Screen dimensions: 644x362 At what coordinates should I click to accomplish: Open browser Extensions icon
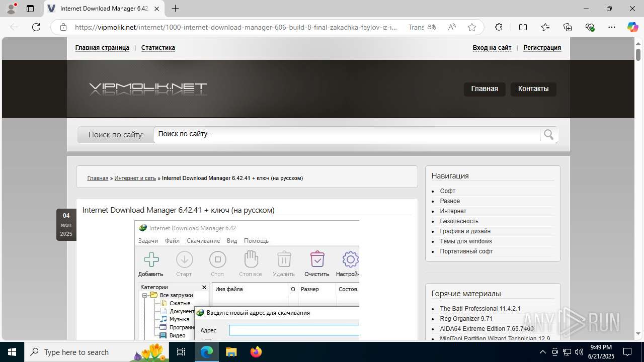click(499, 27)
